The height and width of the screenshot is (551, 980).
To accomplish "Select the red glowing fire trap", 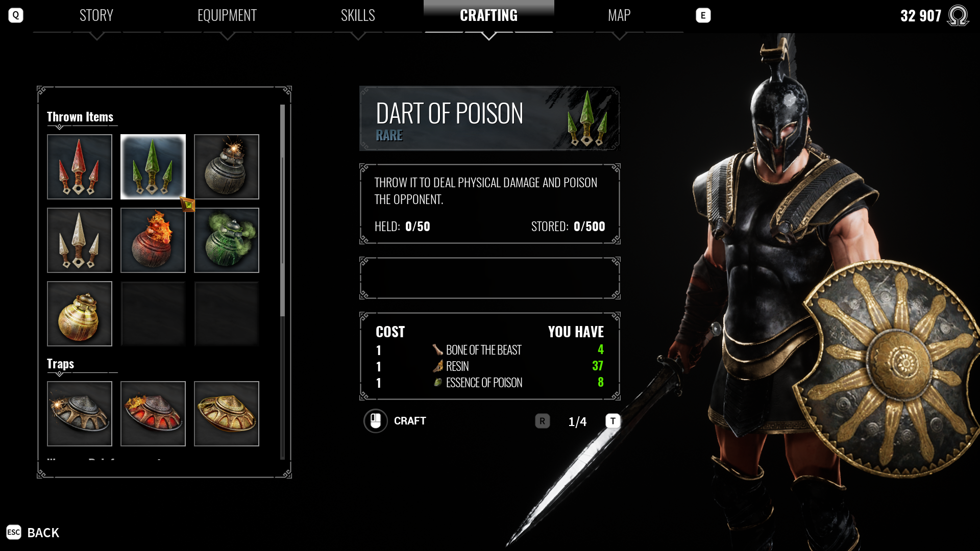I will (x=153, y=414).
